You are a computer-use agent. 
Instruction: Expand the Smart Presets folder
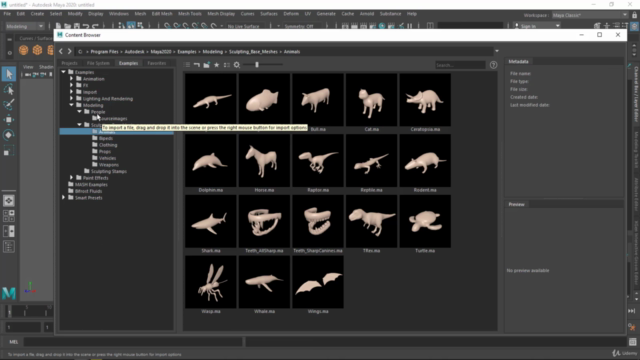pyautogui.click(x=63, y=198)
